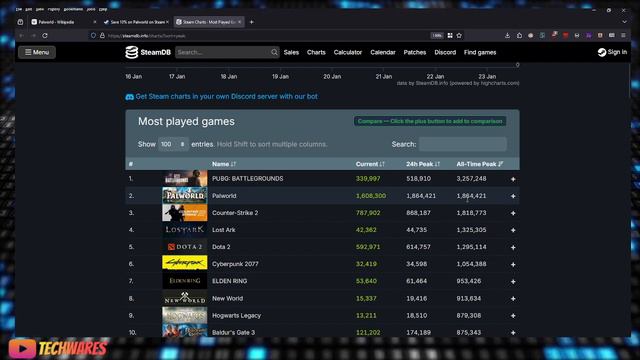Click the address bar URL
Image resolution: width=640 pixels, height=360 pixels.
click(147, 36)
